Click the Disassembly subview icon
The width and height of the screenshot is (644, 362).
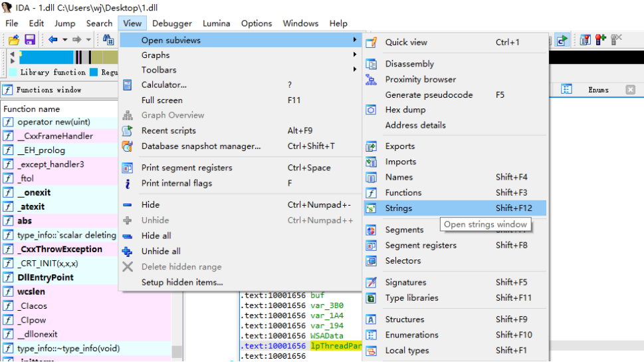[x=372, y=64]
